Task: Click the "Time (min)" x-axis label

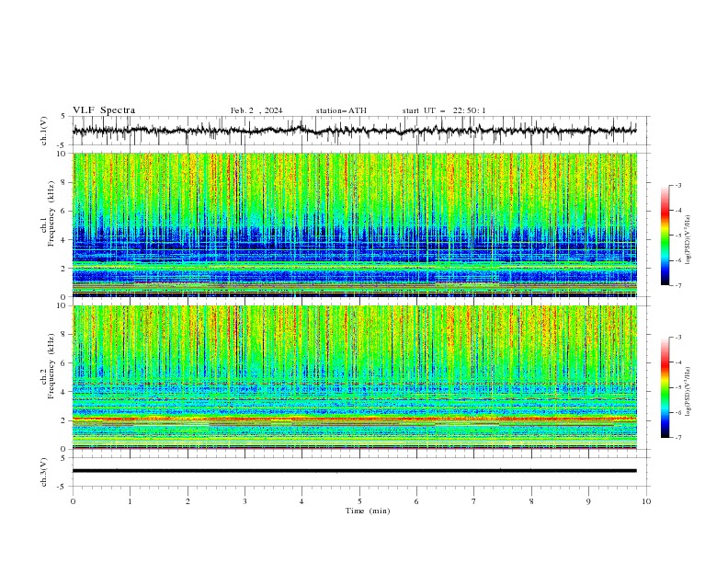Action: tap(368, 511)
